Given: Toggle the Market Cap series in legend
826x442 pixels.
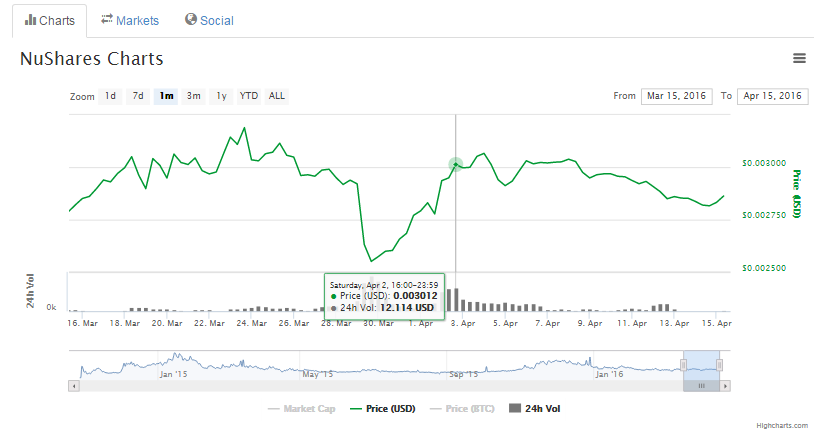Looking at the screenshot, I should coord(302,409).
